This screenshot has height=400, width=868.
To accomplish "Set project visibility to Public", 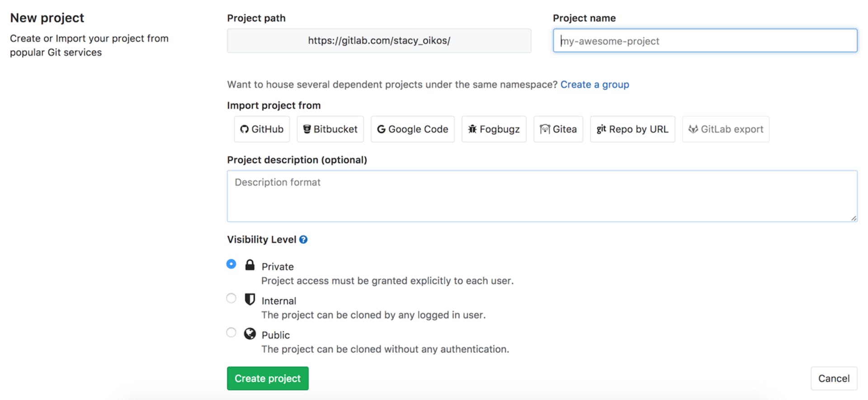I will 231,332.
